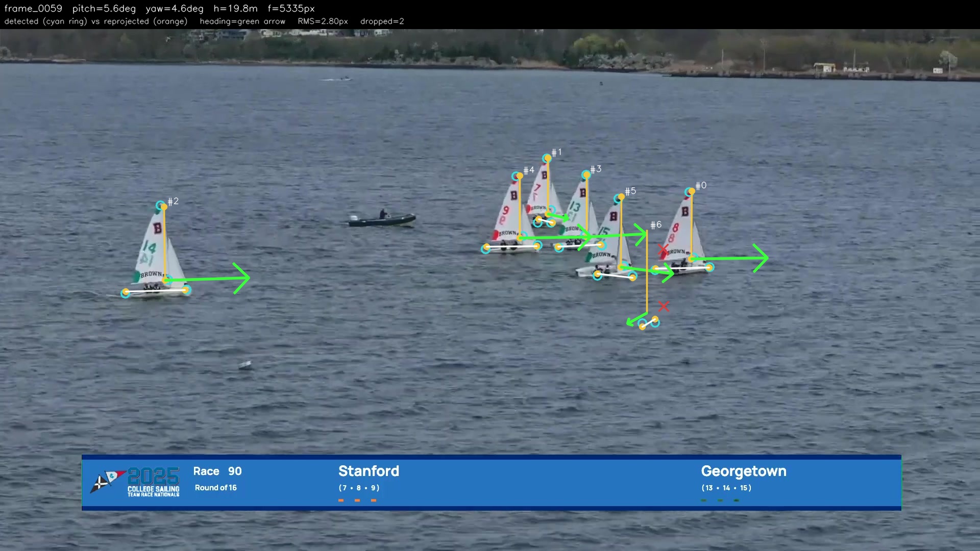Click the College Sailing Team Race Nationals logo
The height and width of the screenshot is (551, 980).
(x=135, y=482)
